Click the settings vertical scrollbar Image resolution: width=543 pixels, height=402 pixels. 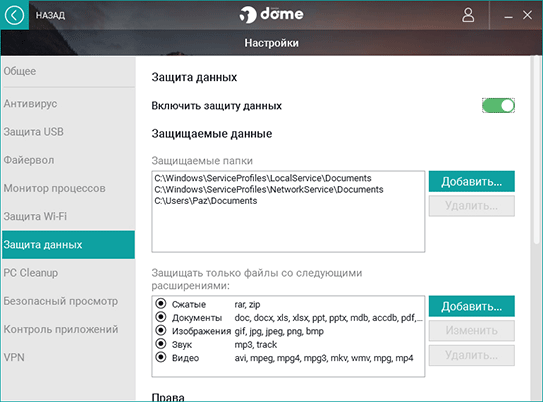tap(536, 150)
